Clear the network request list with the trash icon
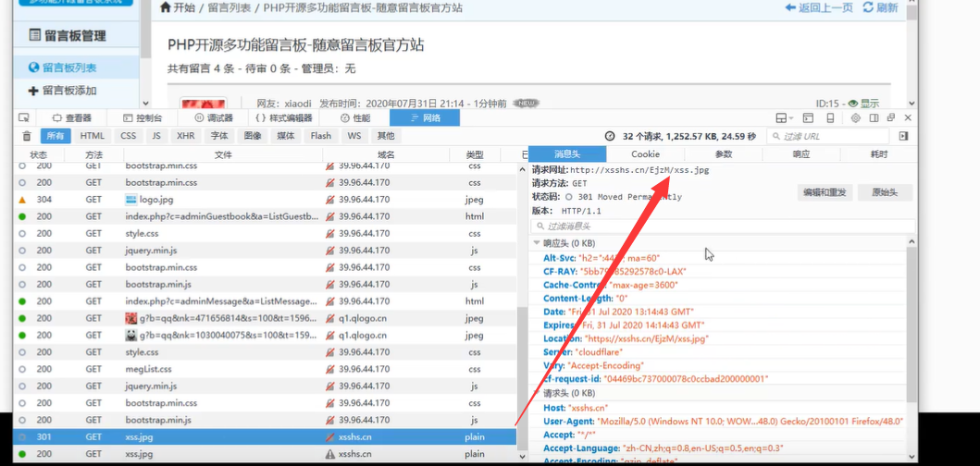Viewport: 980px width, 466px height. (26, 136)
